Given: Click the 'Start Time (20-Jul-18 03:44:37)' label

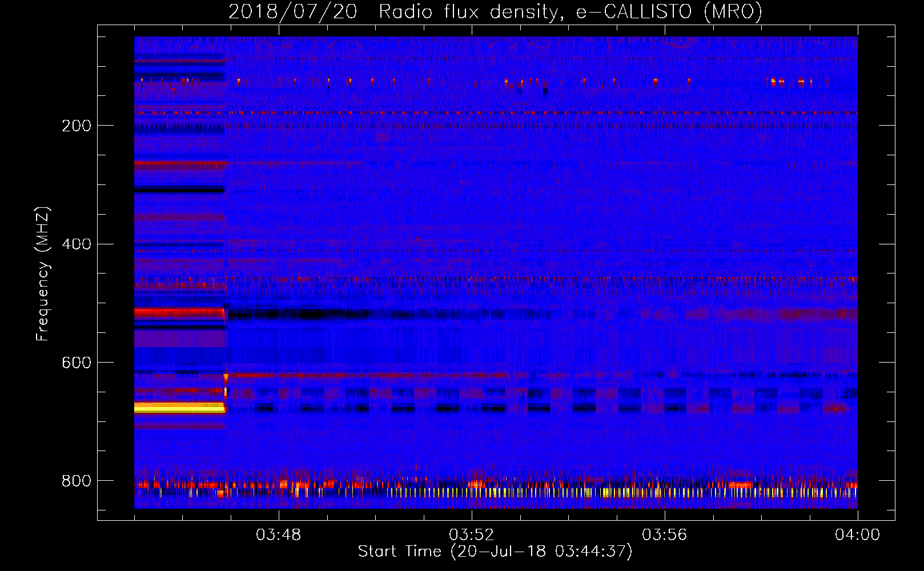Looking at the screenshot, I should 495,552.
